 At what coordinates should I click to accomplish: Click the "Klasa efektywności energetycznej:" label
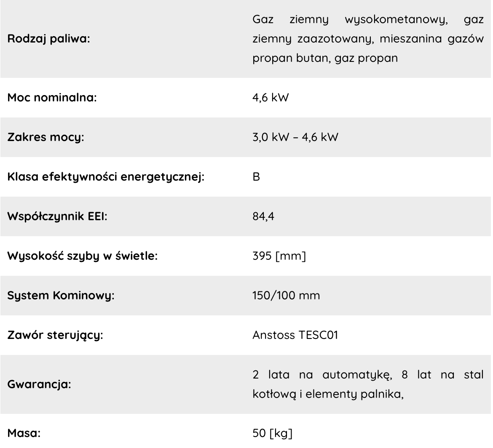(x=106, y=177)
